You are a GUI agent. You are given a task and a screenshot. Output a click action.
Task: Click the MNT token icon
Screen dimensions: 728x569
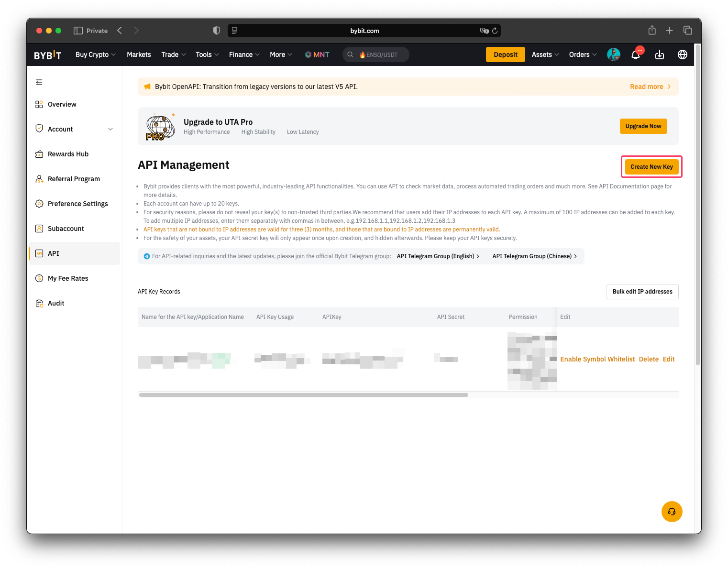pos(307,55)
